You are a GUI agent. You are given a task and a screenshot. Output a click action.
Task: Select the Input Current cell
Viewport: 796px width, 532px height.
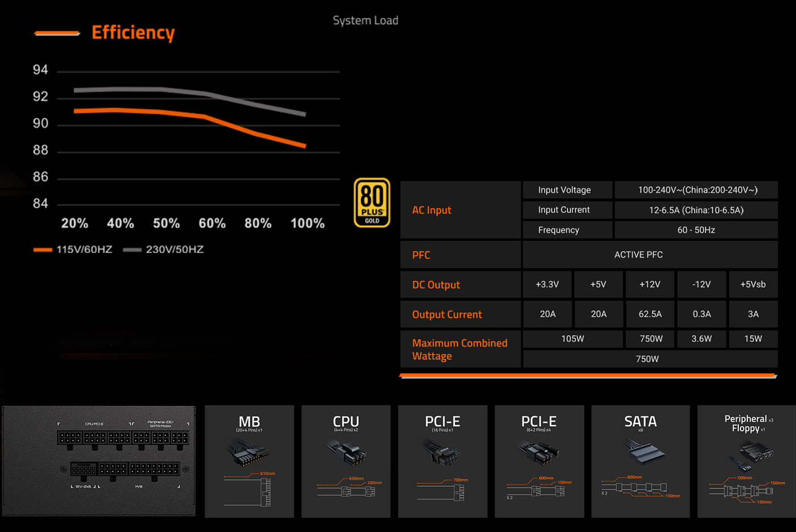[x=568, y=210]
